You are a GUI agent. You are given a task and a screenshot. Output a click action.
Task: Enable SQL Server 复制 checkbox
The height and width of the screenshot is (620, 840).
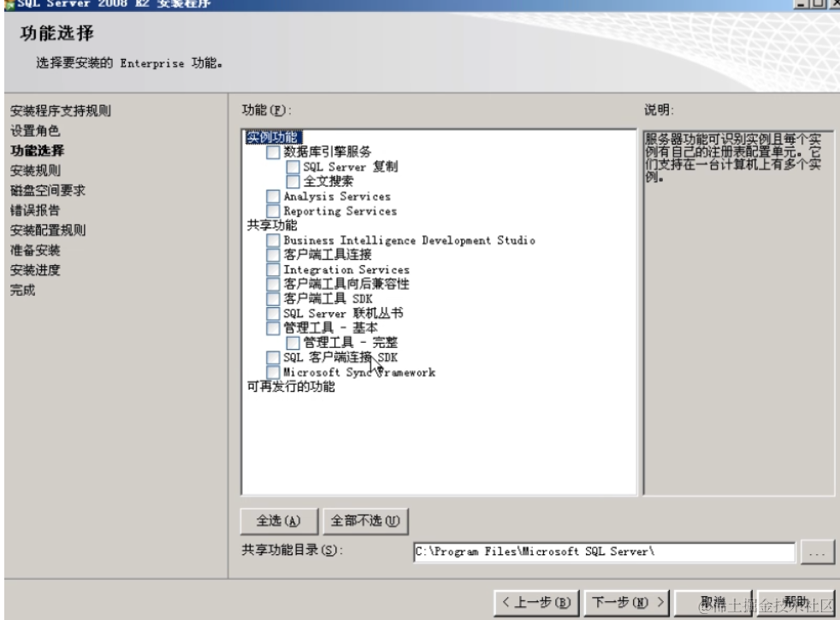pyautogui.click(x=293, y=167)
